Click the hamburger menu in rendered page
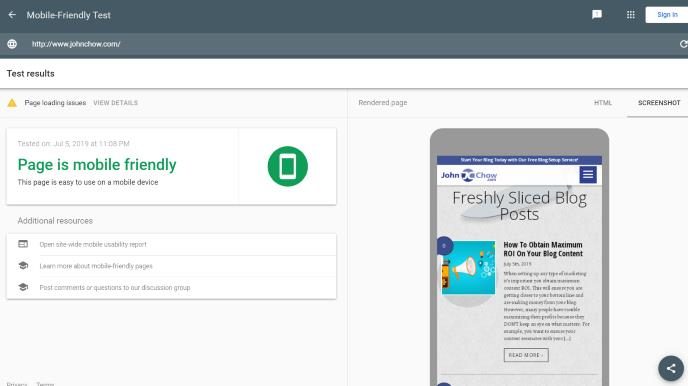The image size is (688, 386). tap(588, 175)
